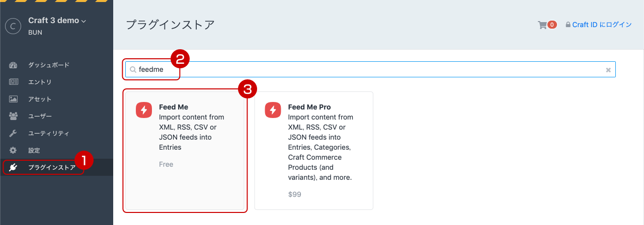Viewport: 644px width, 225px height.
Task: Open the shopping cart icon
Action: (x=542, y=25)
